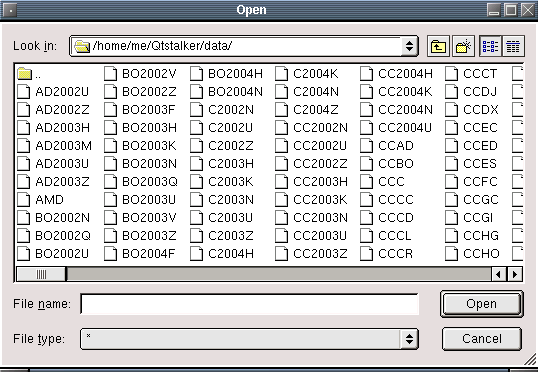Go up one directory with toolbar icon
Image resolution: width=538 pixels, height=372 pixels.
tap(438, 46)
